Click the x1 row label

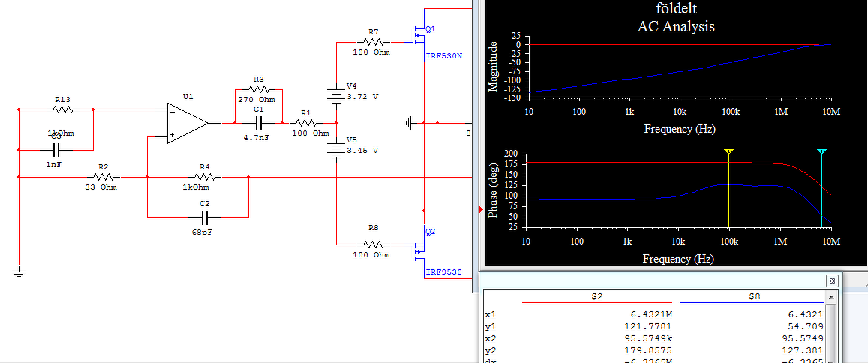[x=490, y=314]
